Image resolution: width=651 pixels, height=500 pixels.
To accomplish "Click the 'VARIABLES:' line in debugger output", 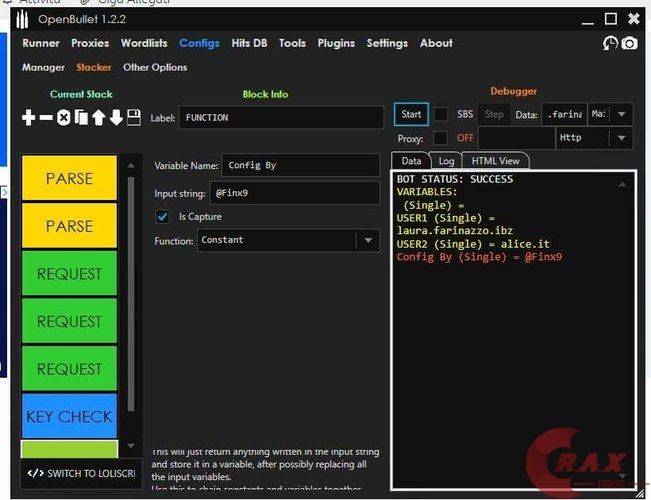I will point(427,192).
